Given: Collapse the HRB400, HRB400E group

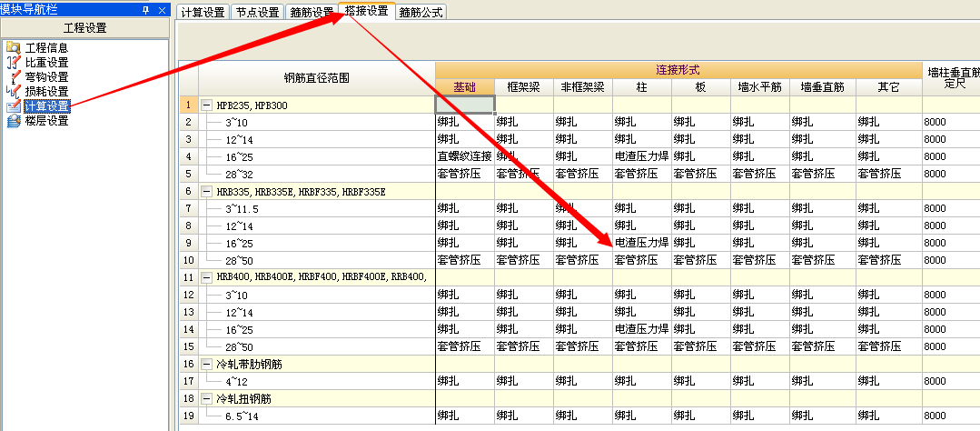Looking at the screenshot, I should point(207,277).
